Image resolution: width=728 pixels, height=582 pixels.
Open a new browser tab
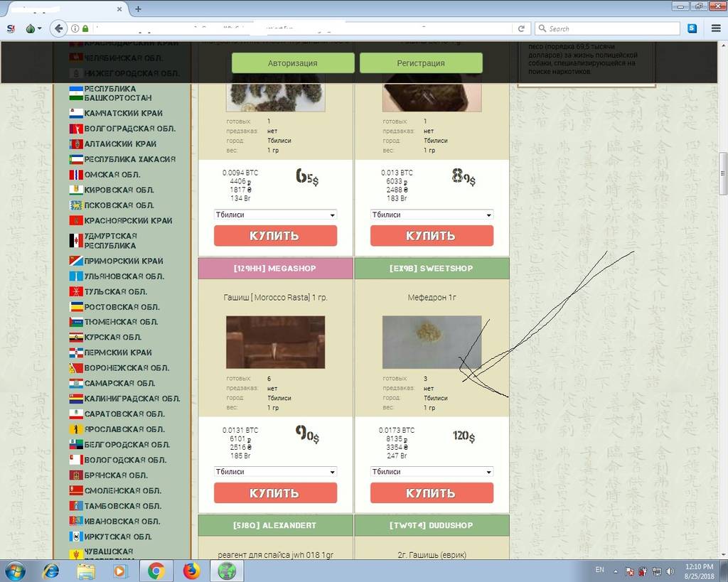(x=138, y=9)
